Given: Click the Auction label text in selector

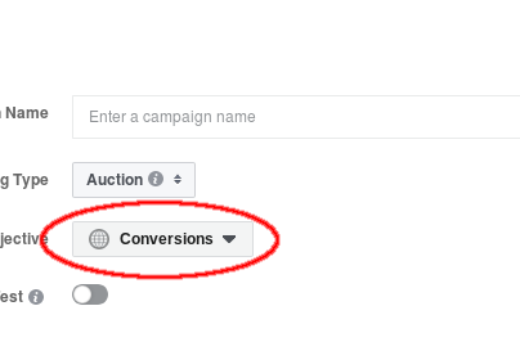Looking at the screenshot, I should coord(115,180).
